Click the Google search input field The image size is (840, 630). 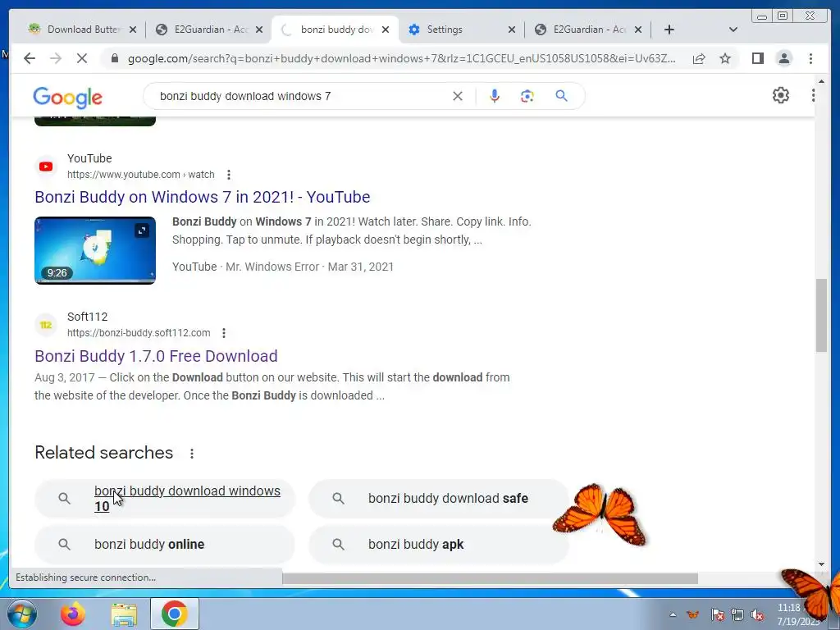click(300, 96)
